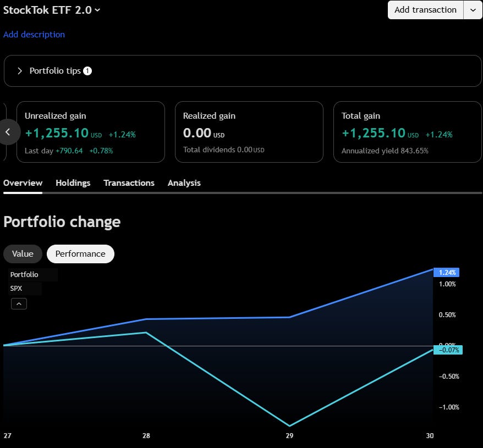This screenshot has width=483, height=448.
Task: Collapse the chart legend with the caret button
Action: pos(19,304)
